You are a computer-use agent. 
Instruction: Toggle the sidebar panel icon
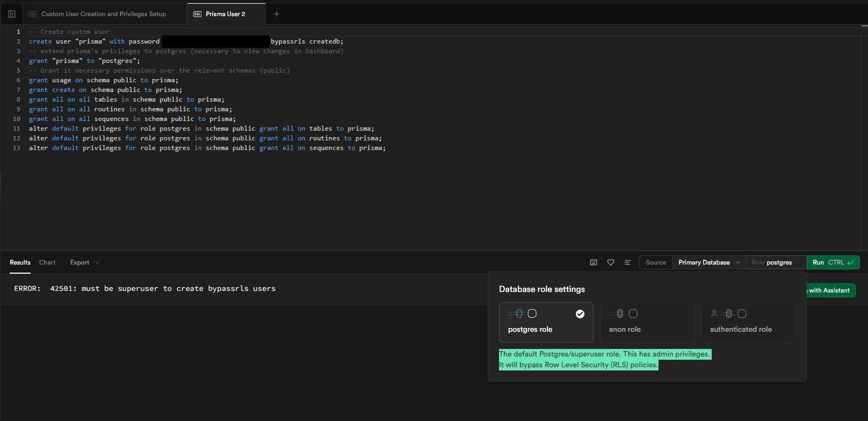point(12,14)
